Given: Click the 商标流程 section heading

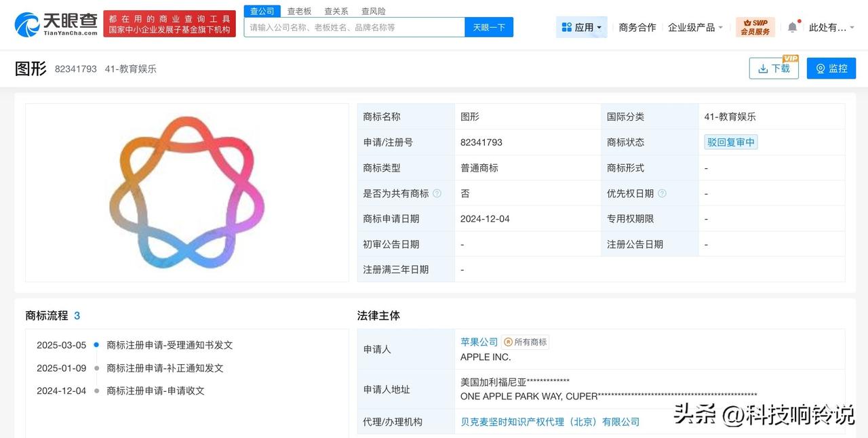Looking at the screenshot, I should tap(47, 315).
